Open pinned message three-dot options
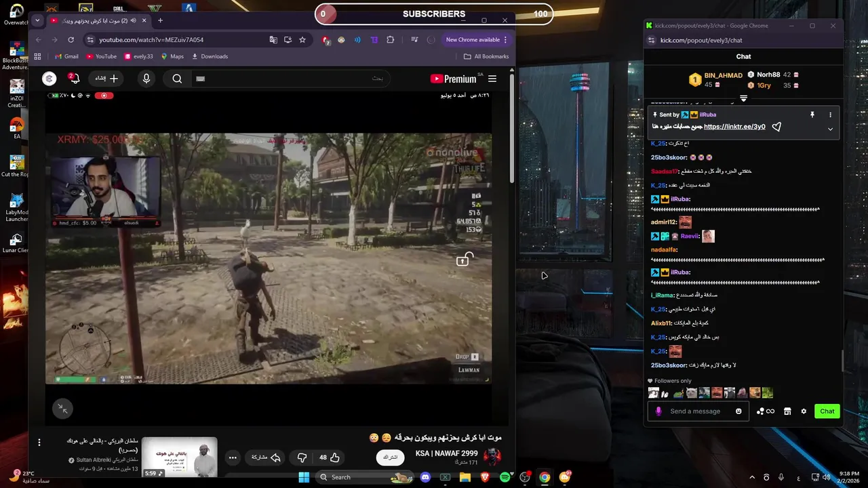This screenshot has height=488, width=868. click(x=830, y=115)
